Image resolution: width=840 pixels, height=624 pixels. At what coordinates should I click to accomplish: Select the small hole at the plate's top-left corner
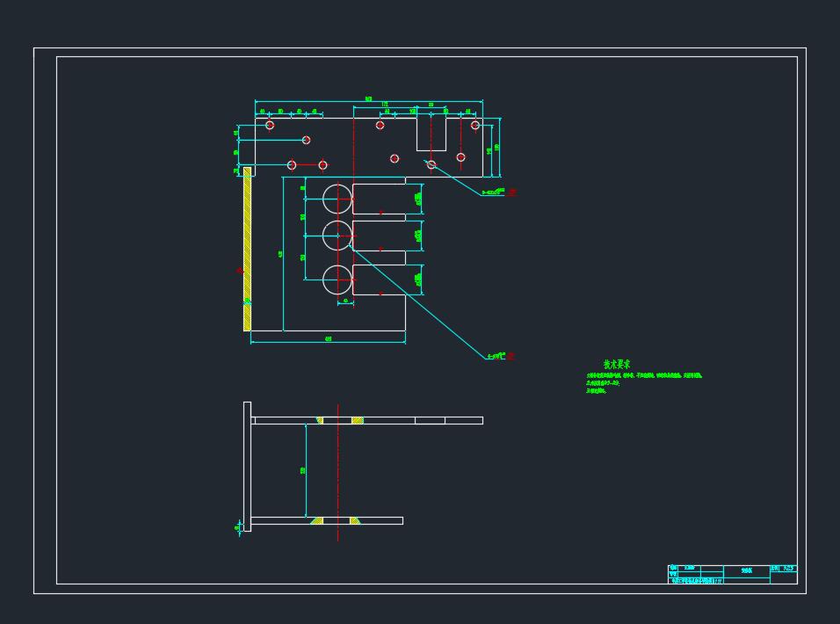pos(270,125)
